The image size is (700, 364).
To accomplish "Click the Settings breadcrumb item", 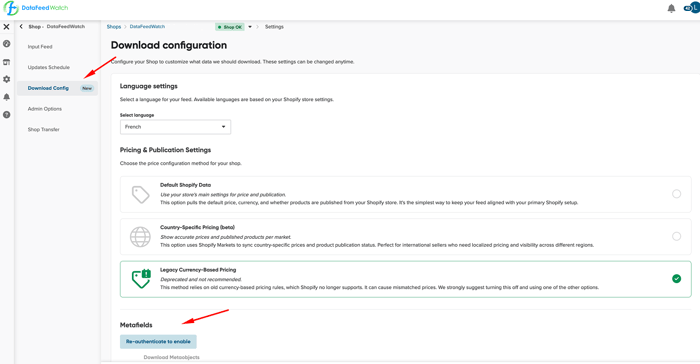I will click(x=274, y=27).
